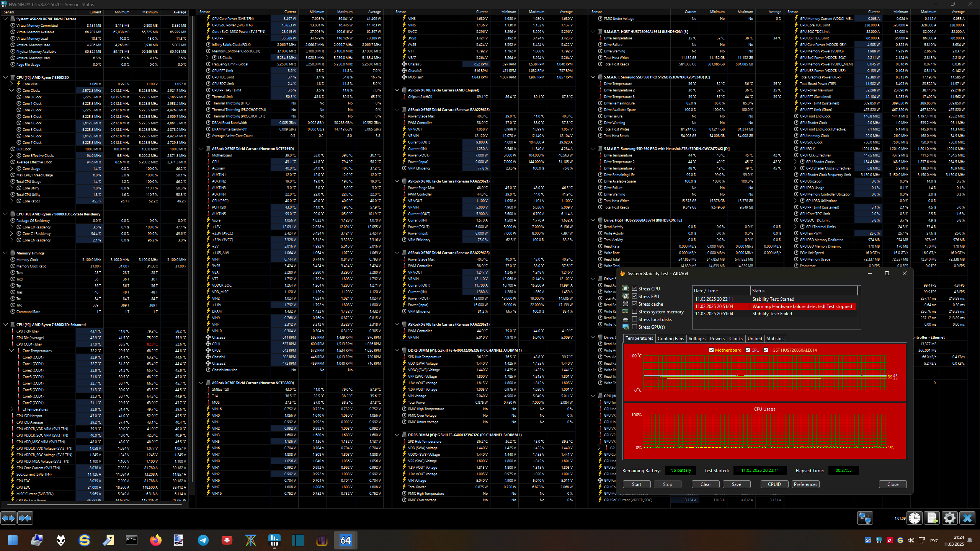Click the expand columns double-arrow button

coord(8,518)
